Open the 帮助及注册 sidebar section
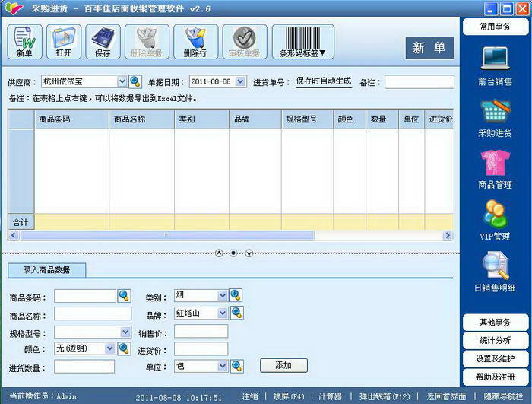 [496, 377]
